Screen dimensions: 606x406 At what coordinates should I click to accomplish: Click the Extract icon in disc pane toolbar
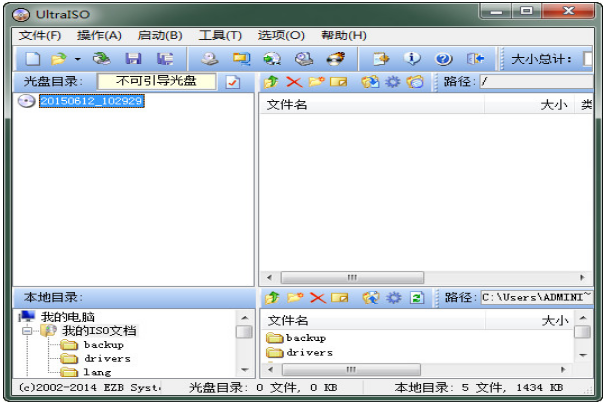(370, 82)
